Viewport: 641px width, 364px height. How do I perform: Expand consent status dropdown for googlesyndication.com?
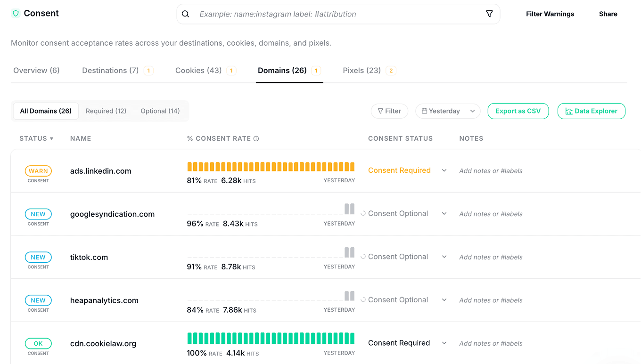click(444, 214)
